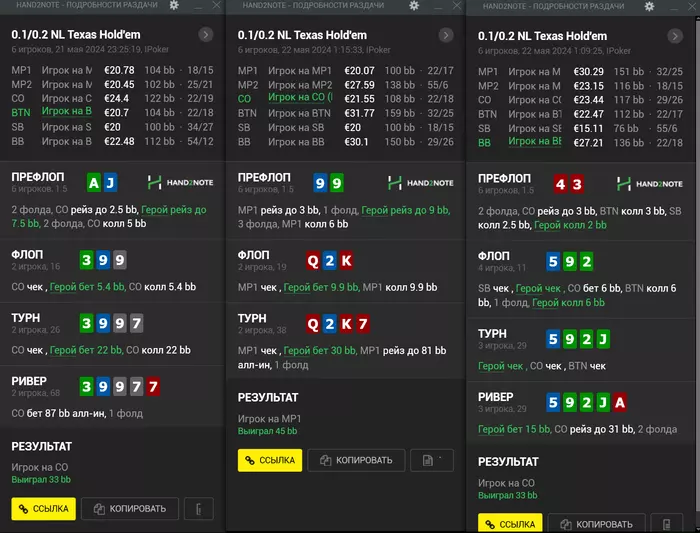The height and width of the screenshot is (533, 700).
Task: Open settings gear in the rightmost hand window
Action: point(649,7)
